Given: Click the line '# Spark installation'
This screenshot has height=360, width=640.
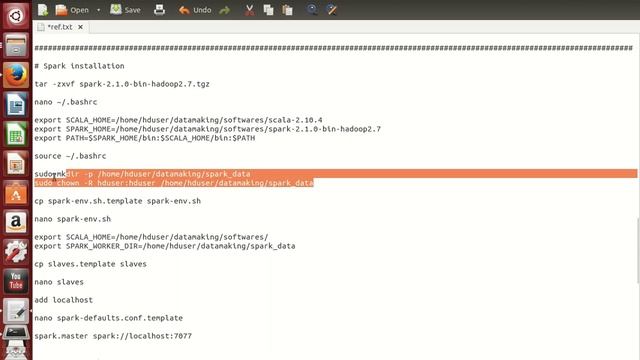Looking at the screenshot, I should click(x=79, y=66).
